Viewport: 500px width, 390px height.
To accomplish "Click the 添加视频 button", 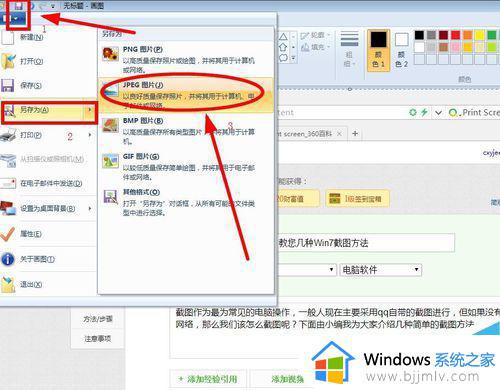I will [x=287, y=379].
